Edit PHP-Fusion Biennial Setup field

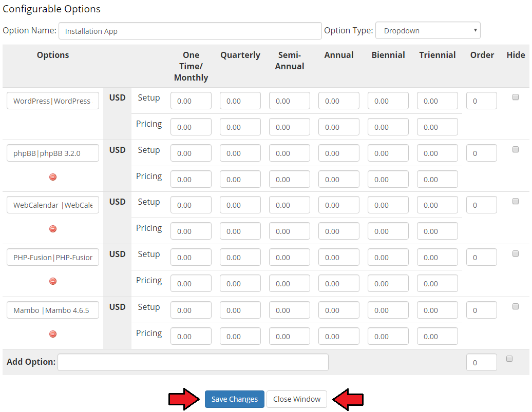click(388, 257)
